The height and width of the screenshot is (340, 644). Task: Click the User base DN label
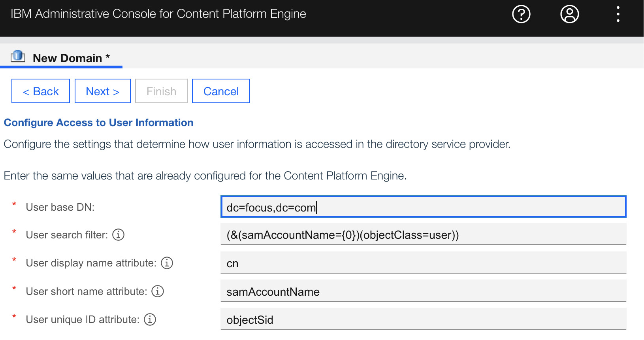tap(60, 207)
